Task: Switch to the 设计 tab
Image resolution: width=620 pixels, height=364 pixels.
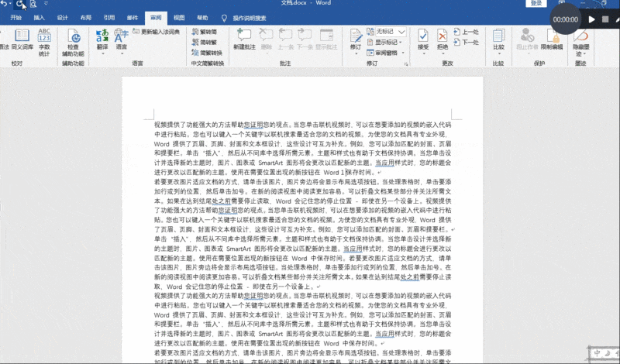Action: tap(63, 18)
